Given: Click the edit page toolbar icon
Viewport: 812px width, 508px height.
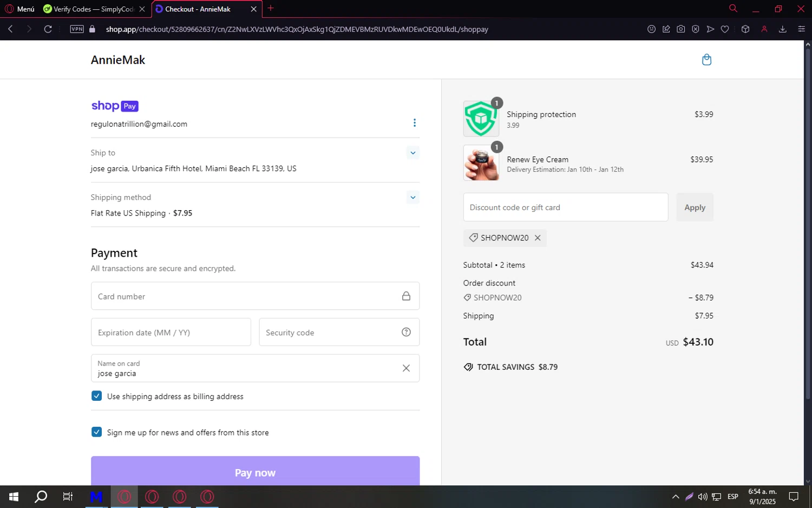Looking at the screenshot, I should (666, 29).
